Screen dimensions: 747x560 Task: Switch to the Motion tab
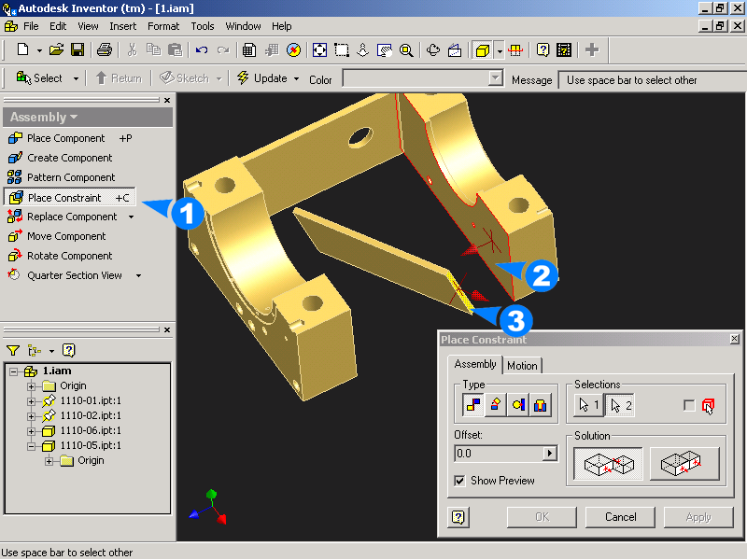pos(522,366)
